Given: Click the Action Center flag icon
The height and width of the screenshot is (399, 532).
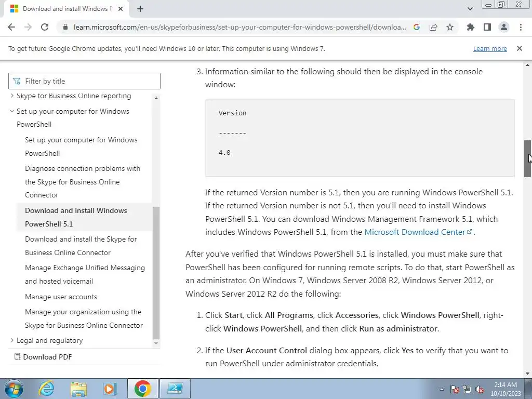Looking at the screenshot, I should (x=455, y=389).
